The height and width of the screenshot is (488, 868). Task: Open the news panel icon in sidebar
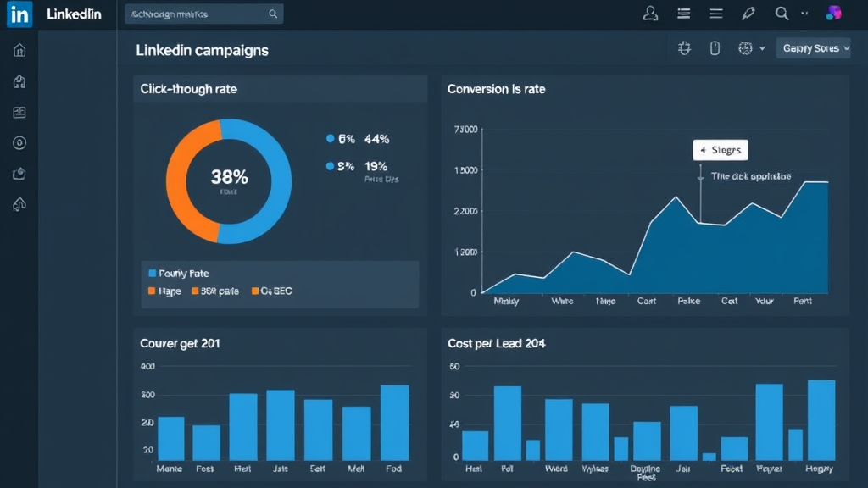click(19, 113)
